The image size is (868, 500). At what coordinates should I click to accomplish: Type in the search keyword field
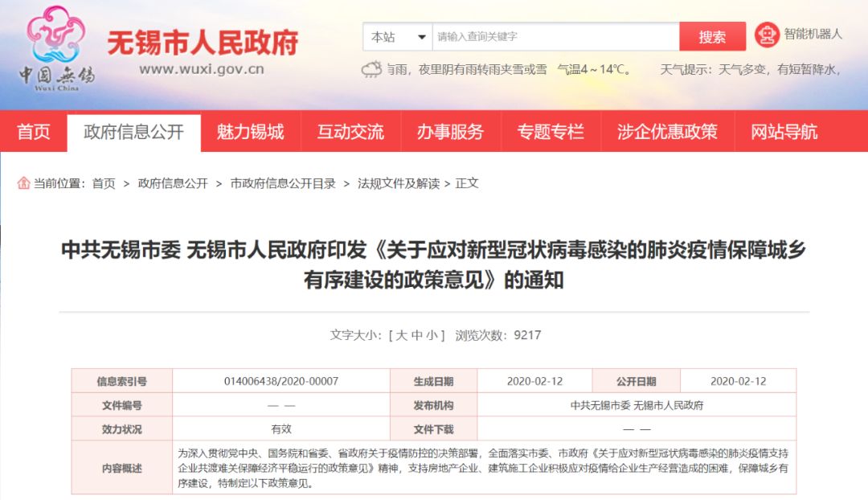point(555,37)
